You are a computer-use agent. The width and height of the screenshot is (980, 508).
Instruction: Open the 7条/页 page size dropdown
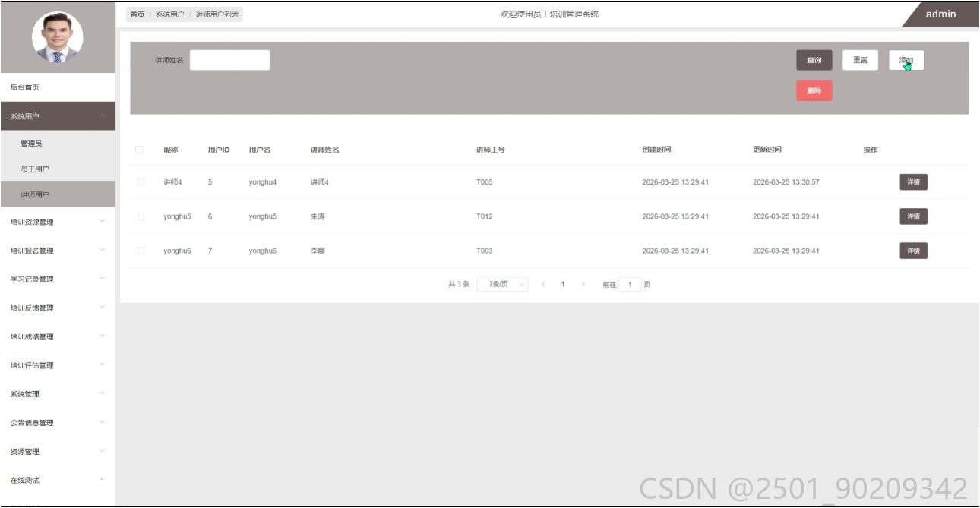tap(503, 284)
